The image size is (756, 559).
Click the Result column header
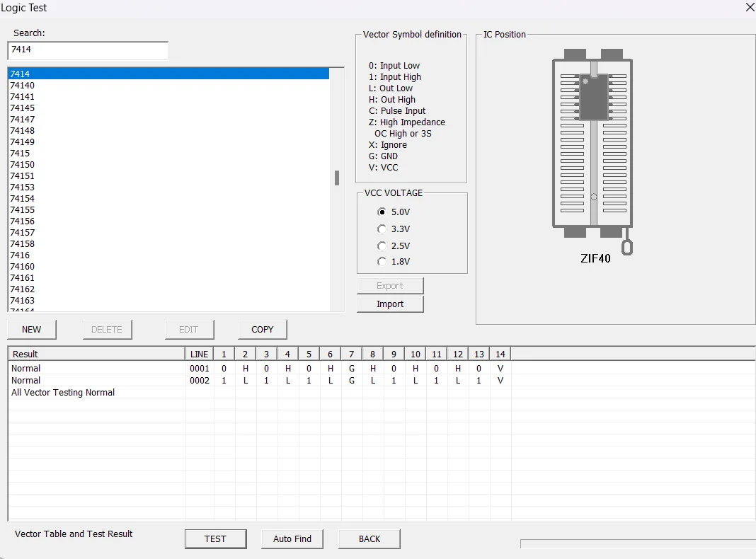pyautogui.click(x=96, y=355)
